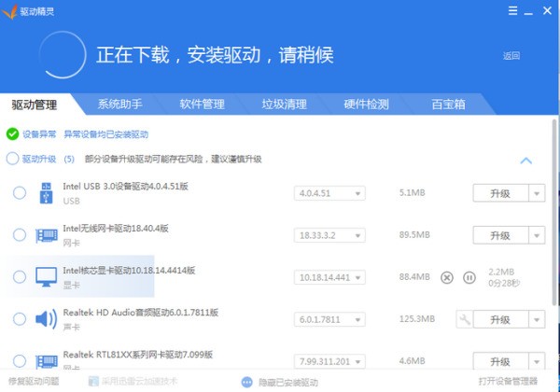This screenshot has width=560, height=392.
Task: Collapse the 驱动升级 section with chevron
Action: tap(525, 161)
